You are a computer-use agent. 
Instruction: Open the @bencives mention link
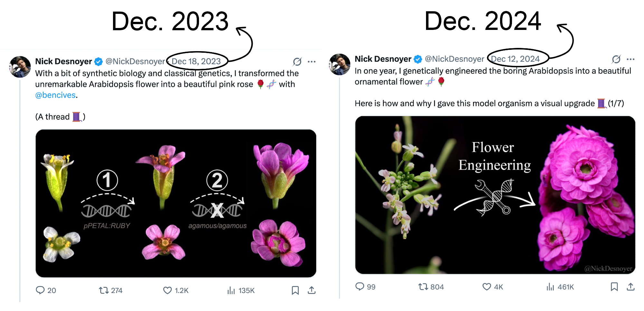click(x=55, y=95)
